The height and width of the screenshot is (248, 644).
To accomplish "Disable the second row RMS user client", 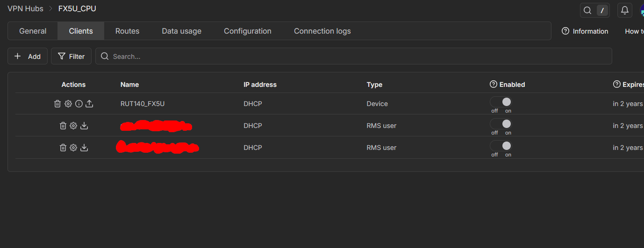I will [x=501, y=124].
